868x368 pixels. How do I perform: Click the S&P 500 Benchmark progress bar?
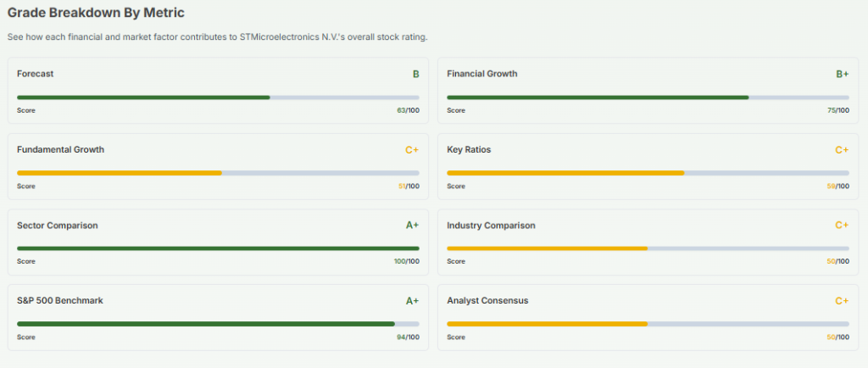click(x=218, y=324)
